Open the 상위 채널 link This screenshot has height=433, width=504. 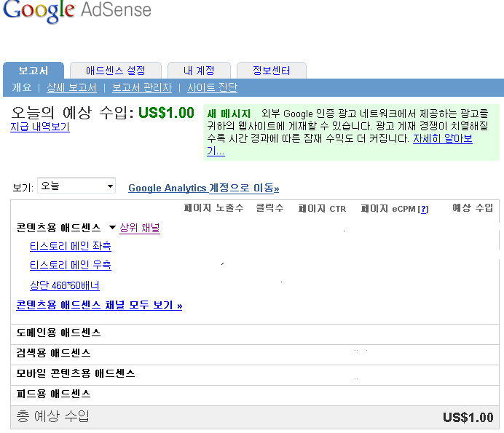point(140,228)
